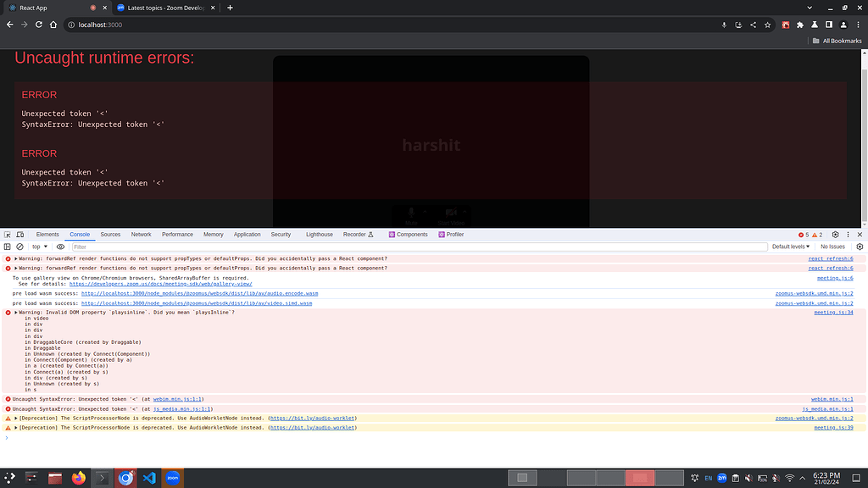
Task: Select the inspect element cursor tool
Action: click(8, 235)
